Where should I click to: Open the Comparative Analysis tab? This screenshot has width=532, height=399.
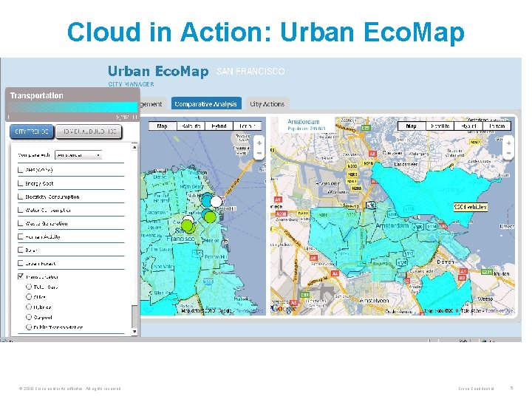pos(206,104)
